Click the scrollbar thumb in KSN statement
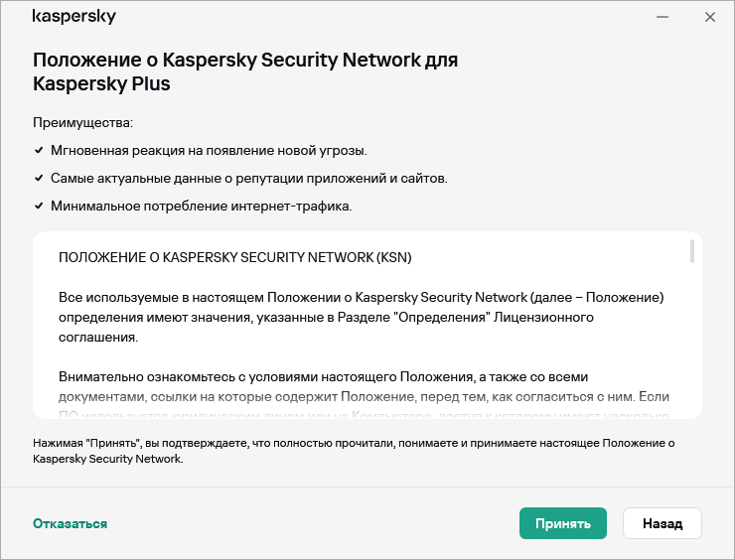This screenshot has height=560, width=735. pos(691,252)
